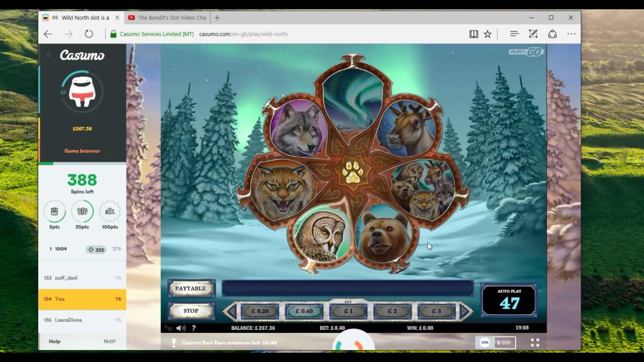Switch to The Bandit's Slot Video tab

(168, 18)
